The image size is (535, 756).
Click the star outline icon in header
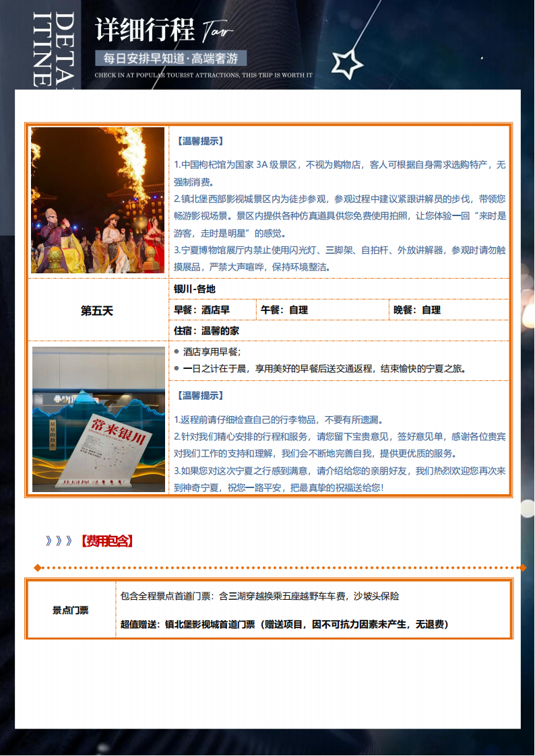point(347,64)
